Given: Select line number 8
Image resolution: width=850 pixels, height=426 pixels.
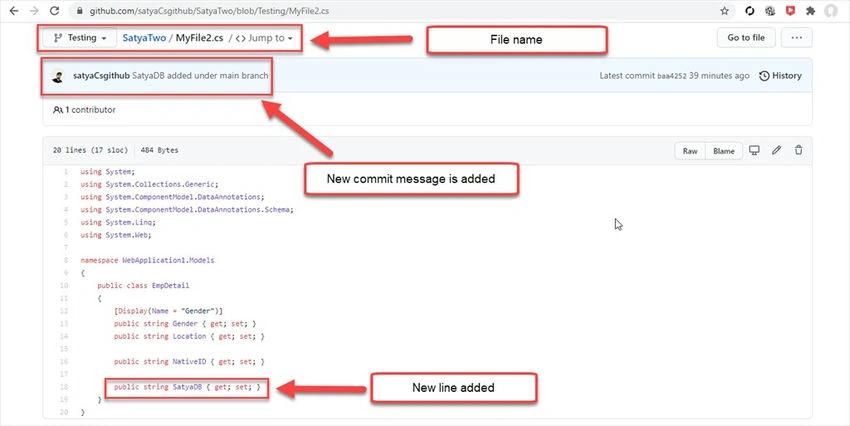Looking at the screenshot, I should coord(66,260).
